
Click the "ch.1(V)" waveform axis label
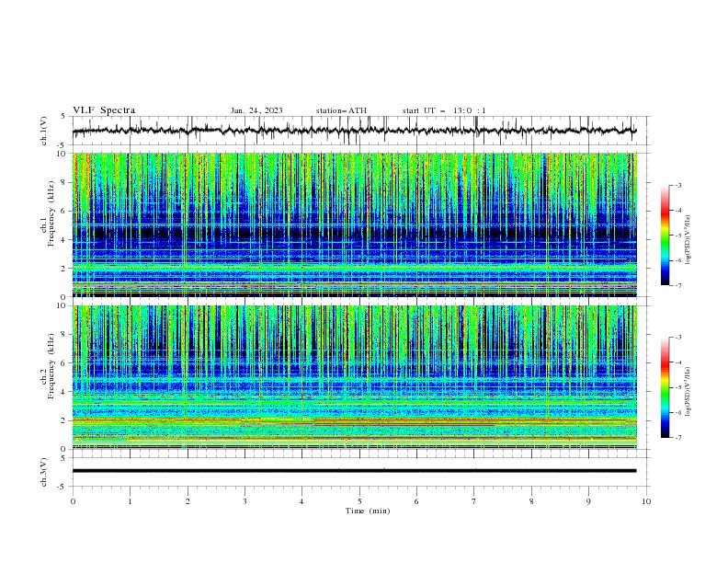[44, 131]
